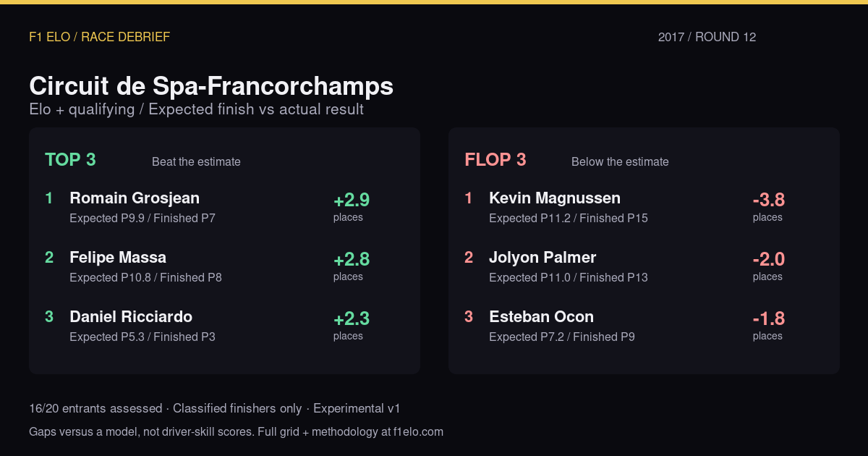The width and height of the screenshot is (868, 456).
Task: Select Esteban Ocon driver entry
Action: point(541,317)
